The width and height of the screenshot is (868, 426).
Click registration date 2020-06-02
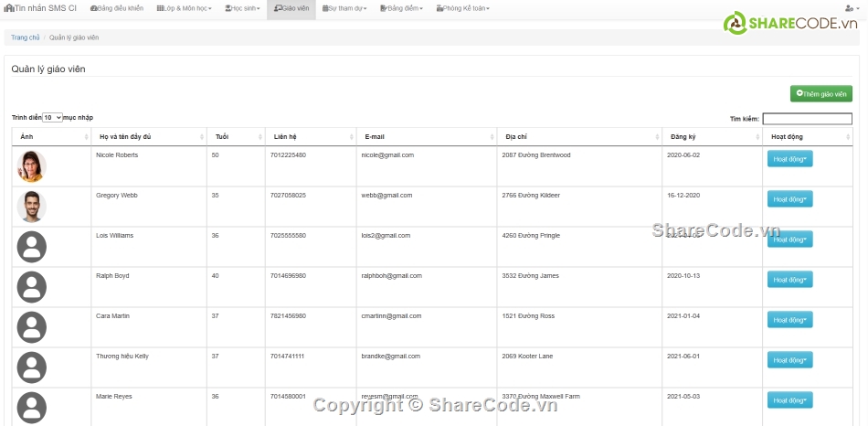[x=683, y=155]
